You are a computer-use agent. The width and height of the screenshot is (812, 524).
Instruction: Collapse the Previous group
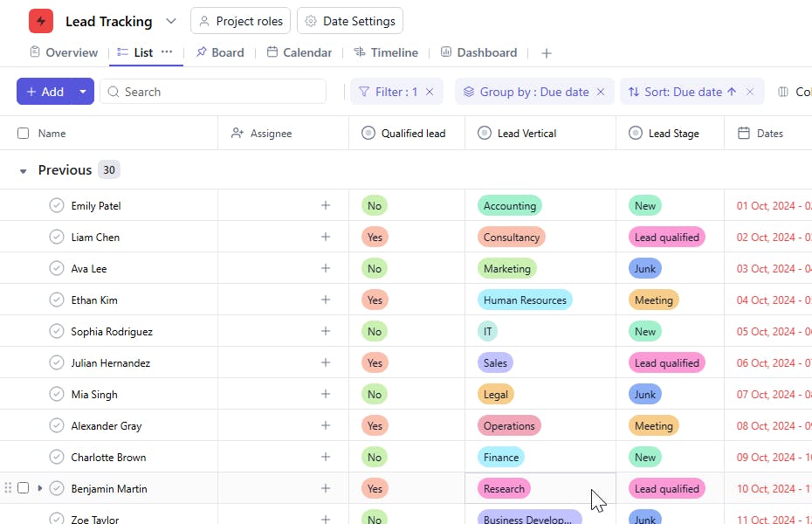click(24, 170)
